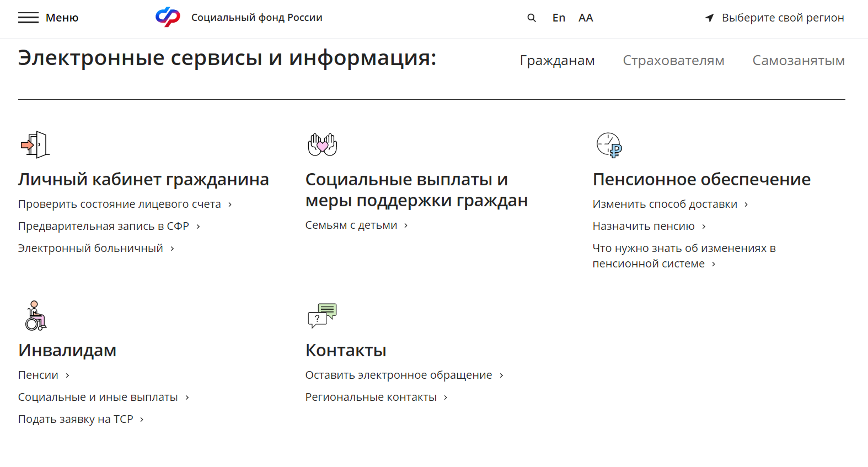Screen dimensions: 868x467
Task: Open Социальные выплаты и меры поддержки heading
Action: pyautogui.click(x=416, y=190)
